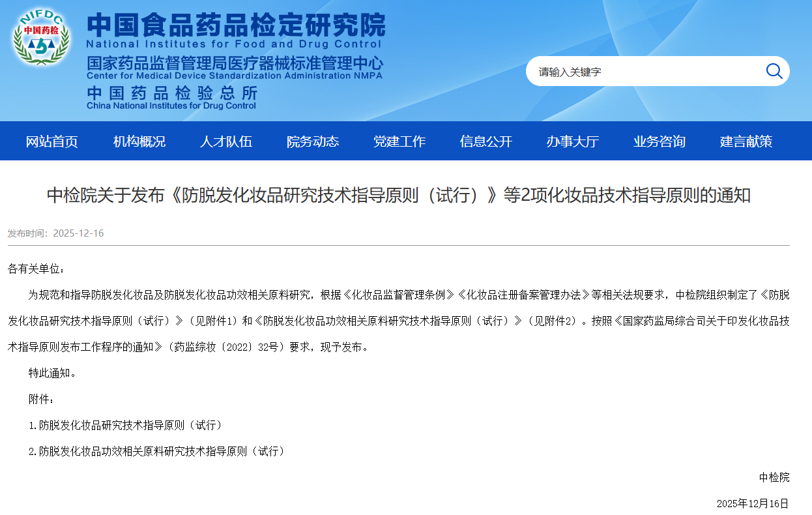Open the 网站首页 menu item
The height and width of the screenshot is (515, 812).
point(52,141)
